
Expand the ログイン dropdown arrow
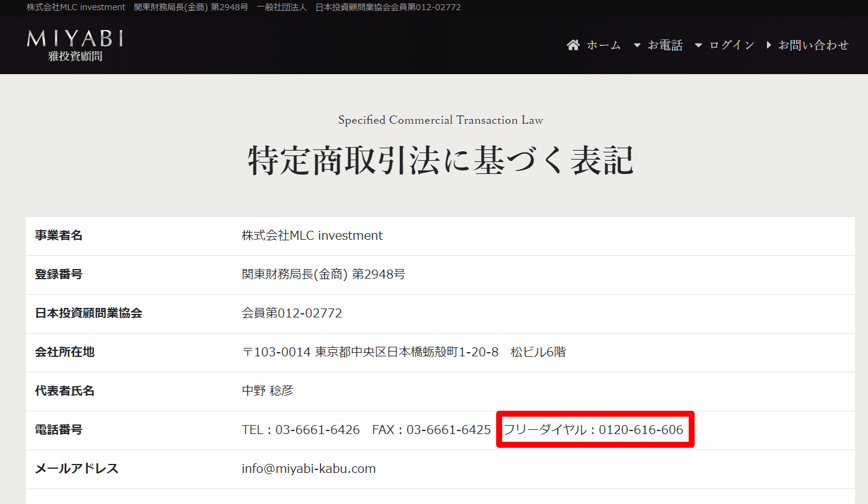point(699,45)
